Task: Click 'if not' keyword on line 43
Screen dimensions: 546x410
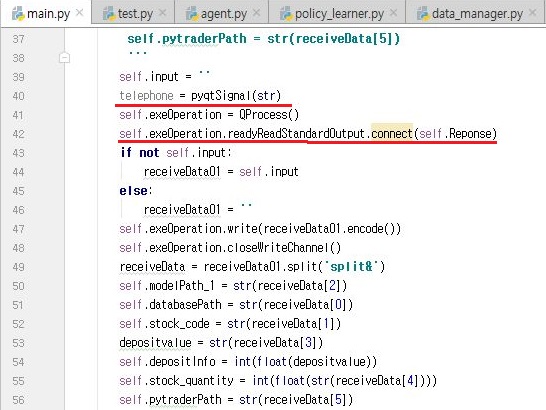Action: coord(140,153)
